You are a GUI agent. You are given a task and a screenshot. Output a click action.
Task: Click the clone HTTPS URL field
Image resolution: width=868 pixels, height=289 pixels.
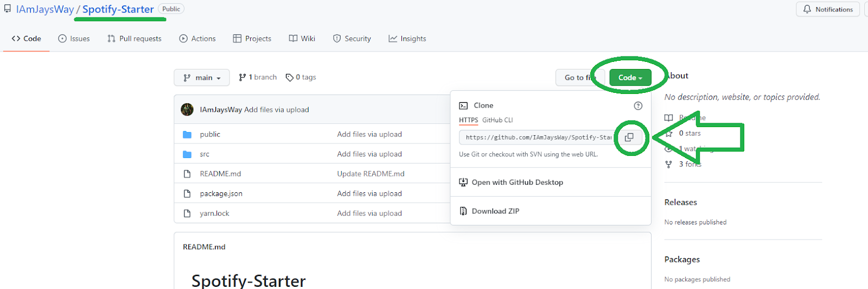coord(538,137)
